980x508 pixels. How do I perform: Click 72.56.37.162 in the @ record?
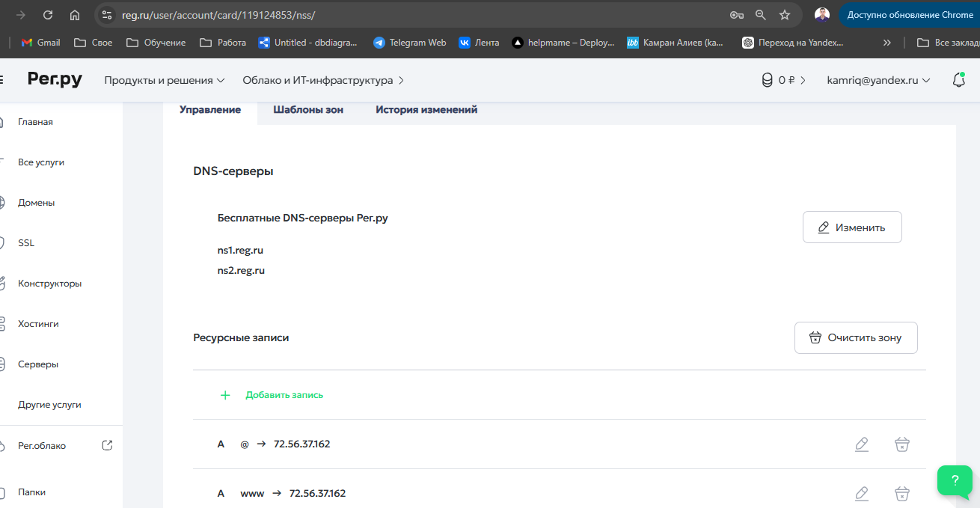pyautogui.click(x=302, y=444)
